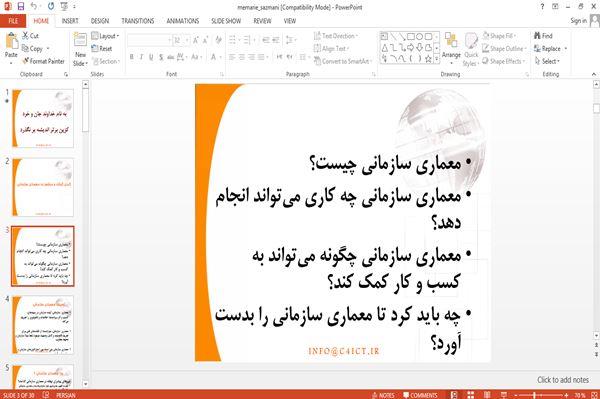Open the font size dropdown

pos(187,40)
